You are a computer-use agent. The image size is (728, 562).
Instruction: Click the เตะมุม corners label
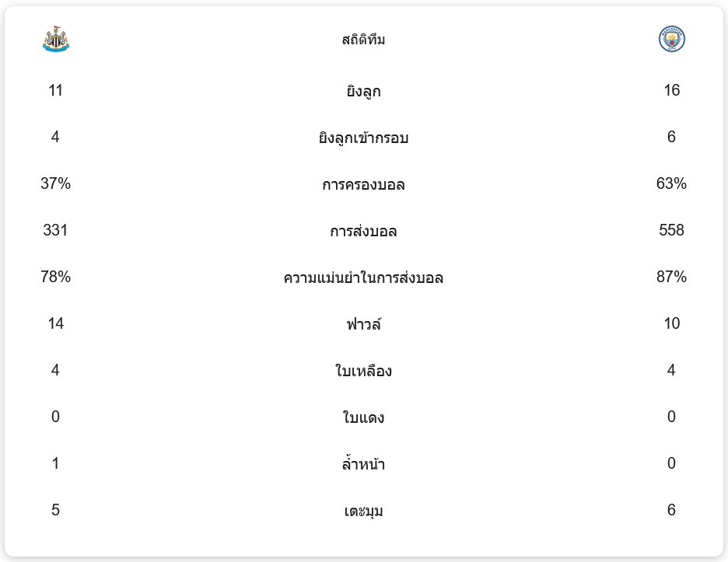click(363, 511)
